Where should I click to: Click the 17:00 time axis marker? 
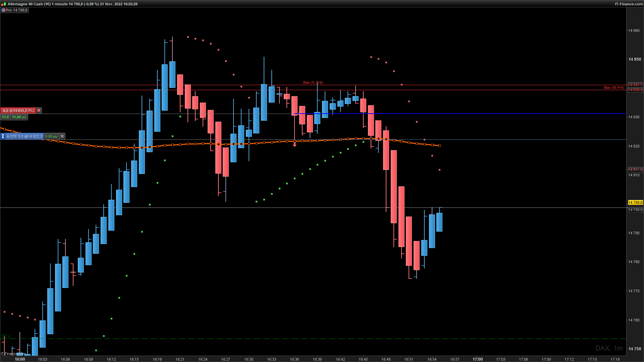pyautogui.click(x=478, y=359)
